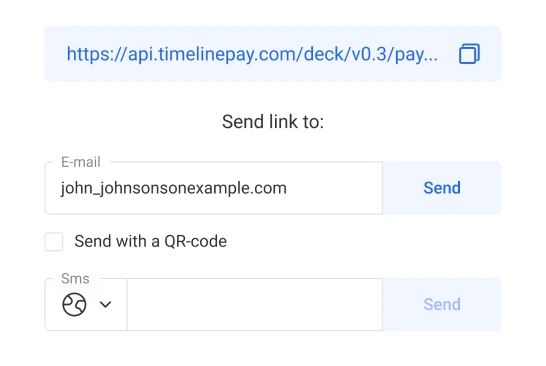Click the "Send with a QR-code" label text
Viewport: 546px width, 366px height.
(150, 241)
